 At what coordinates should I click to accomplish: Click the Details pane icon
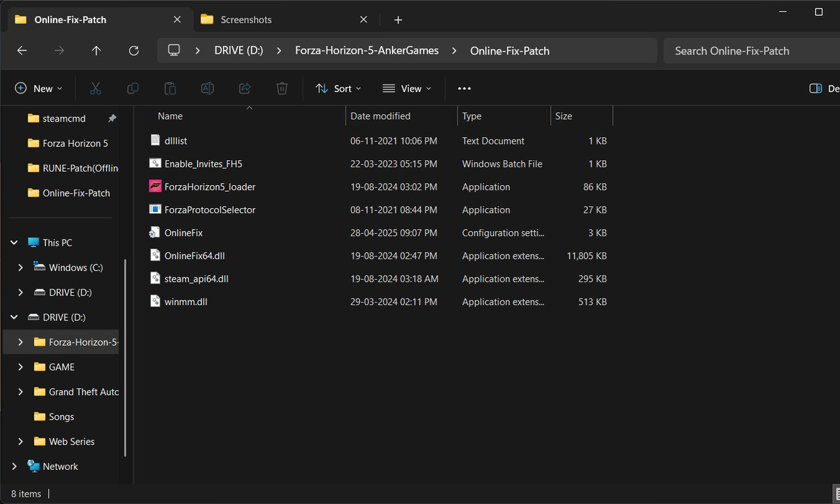[x=816, y=89]
